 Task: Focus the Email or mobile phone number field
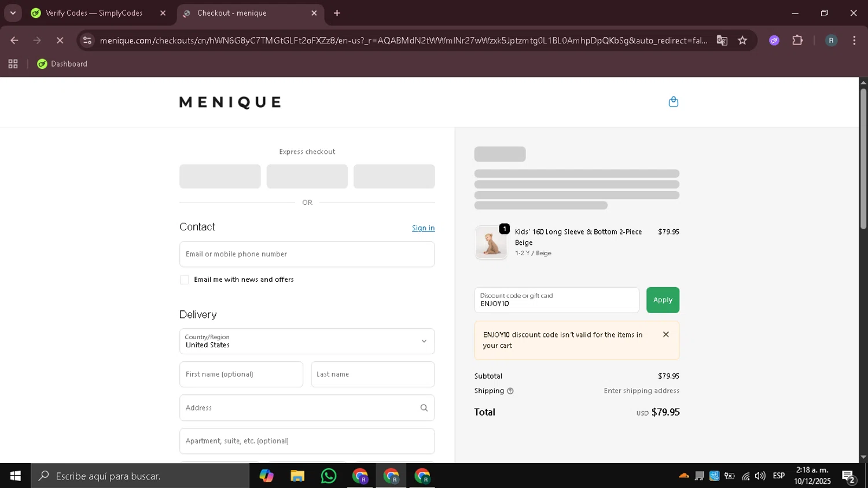(307, 254)
